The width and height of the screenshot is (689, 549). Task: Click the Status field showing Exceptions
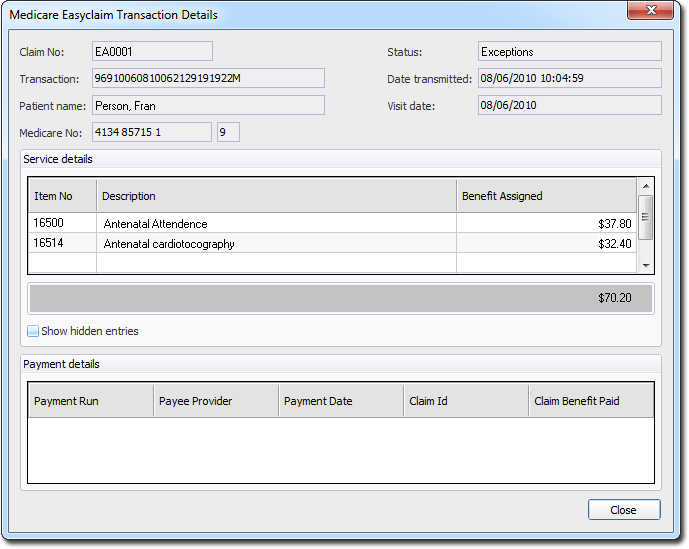tap(568, 52)
